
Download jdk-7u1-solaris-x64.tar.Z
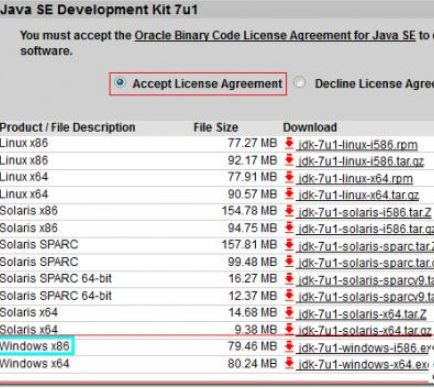[x=363, y=314]
